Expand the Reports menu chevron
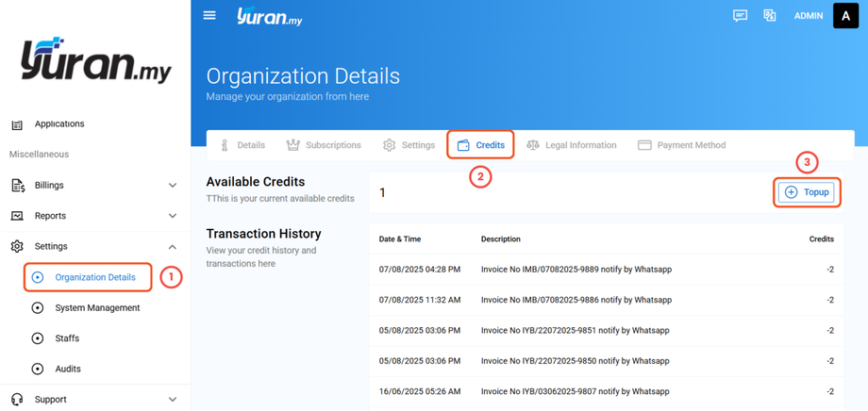868x411 pixels. tap(173, 216)
